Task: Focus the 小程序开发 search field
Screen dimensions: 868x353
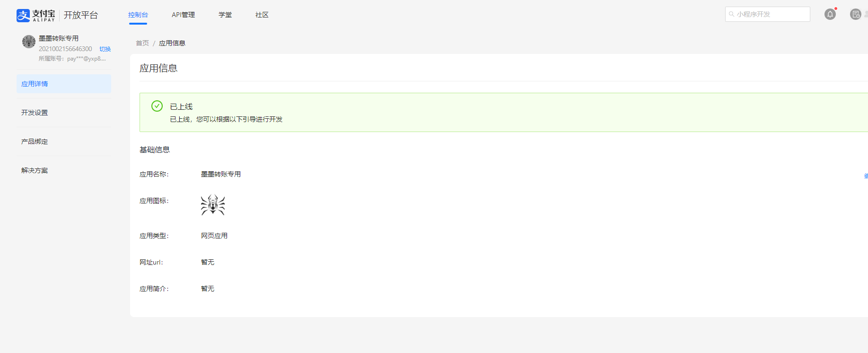Action: click(x=767, y=14)
